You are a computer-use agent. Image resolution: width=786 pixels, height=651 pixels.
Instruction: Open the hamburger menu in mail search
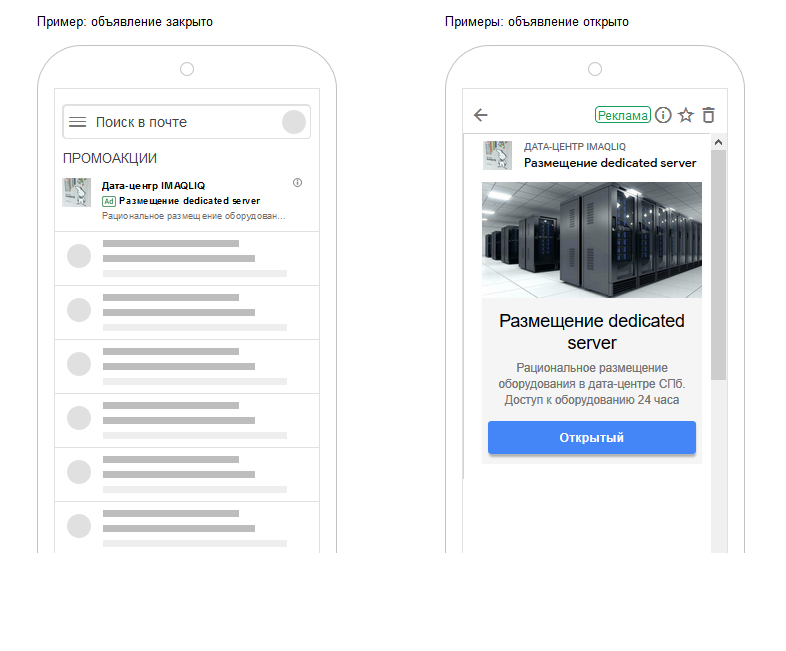point(77,122)
